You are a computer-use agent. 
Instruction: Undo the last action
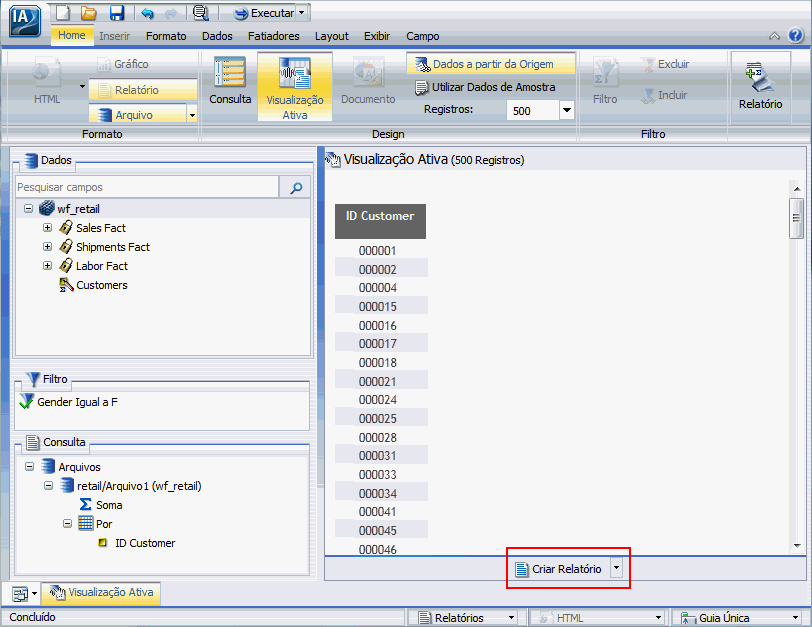(148, 13)
